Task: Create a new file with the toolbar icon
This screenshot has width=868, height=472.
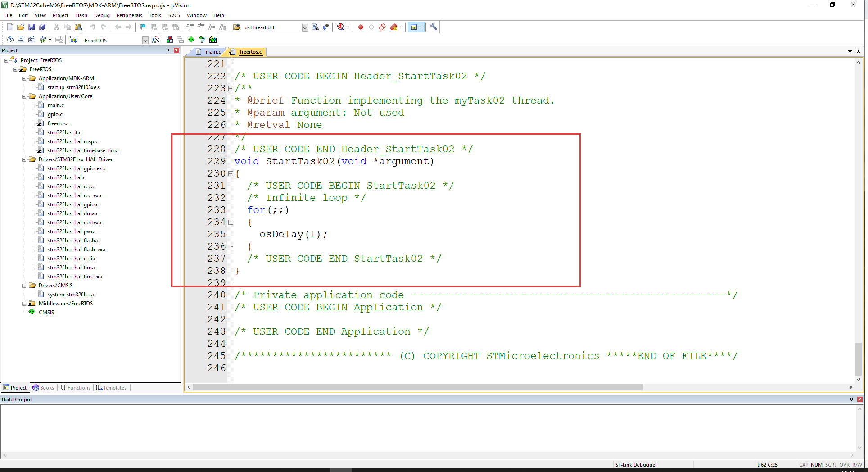Action: [10, 27]
